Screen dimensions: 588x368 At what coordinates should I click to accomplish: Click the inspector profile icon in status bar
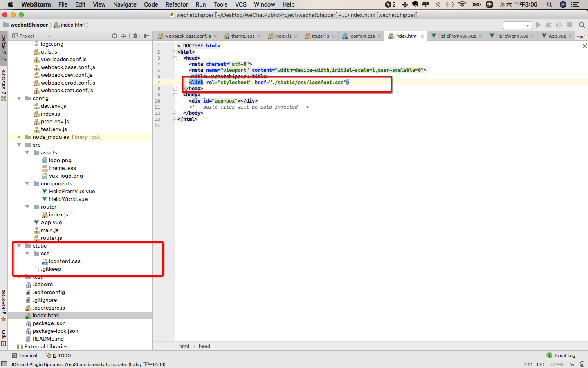[582, 364]
